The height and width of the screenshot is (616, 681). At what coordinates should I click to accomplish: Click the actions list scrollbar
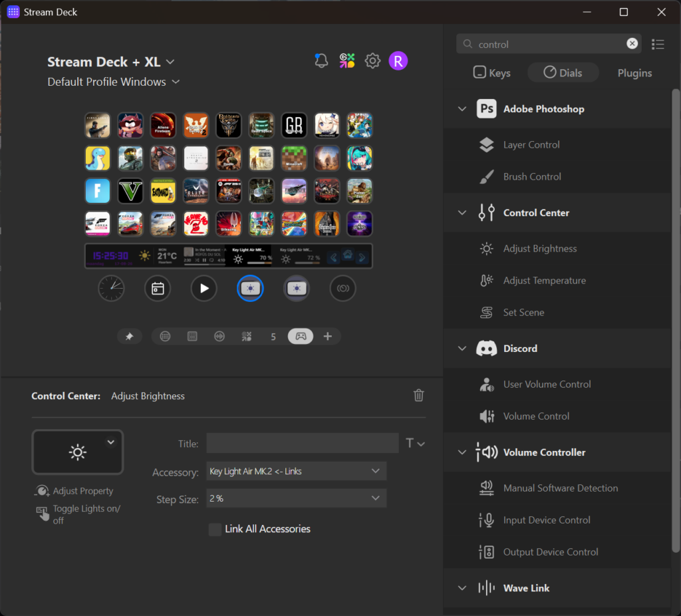click(x=676, y=321)
